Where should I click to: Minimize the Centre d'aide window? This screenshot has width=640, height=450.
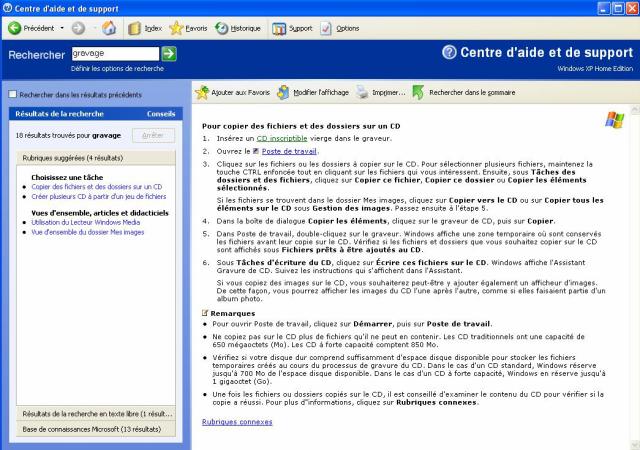604,8
